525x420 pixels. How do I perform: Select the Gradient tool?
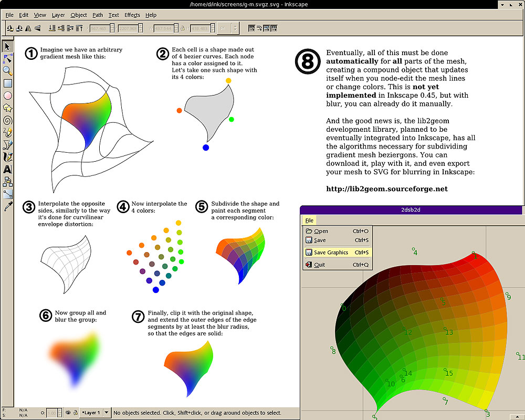[x=7, y=194]
